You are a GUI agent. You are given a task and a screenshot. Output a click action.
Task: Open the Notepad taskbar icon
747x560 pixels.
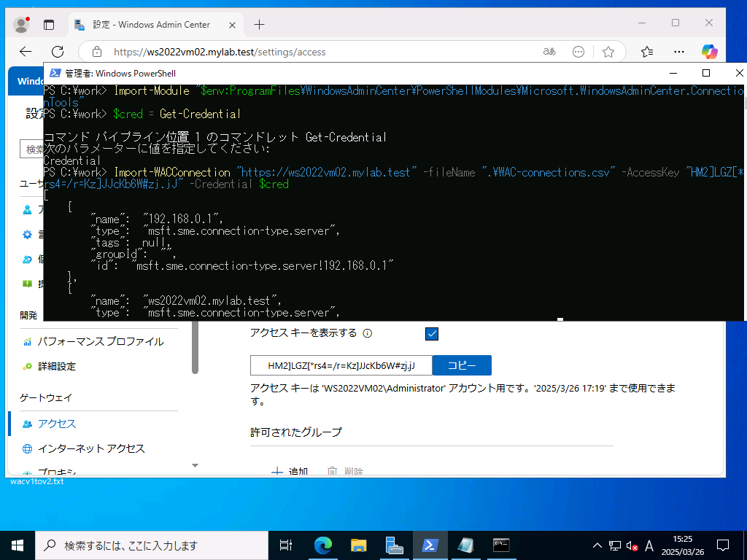click(x=465, y=545)
